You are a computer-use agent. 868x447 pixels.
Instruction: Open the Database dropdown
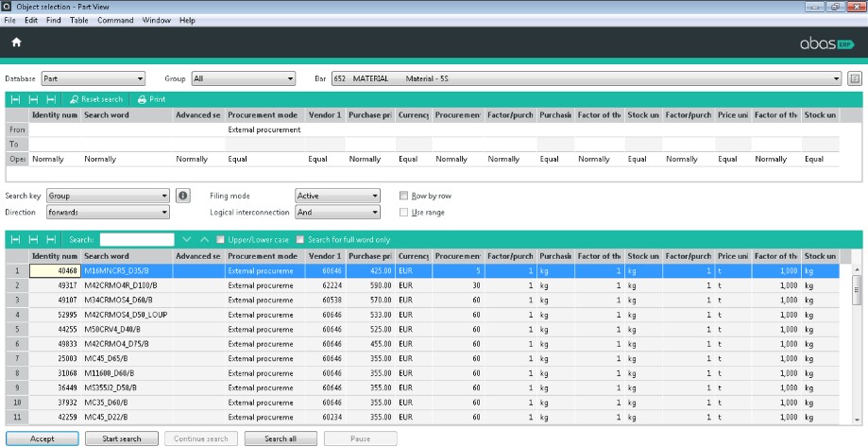click(93, 78)
